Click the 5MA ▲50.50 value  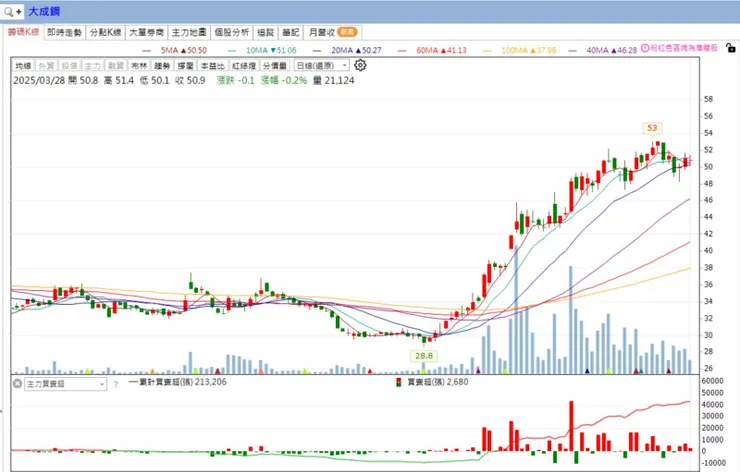point(184,51)
